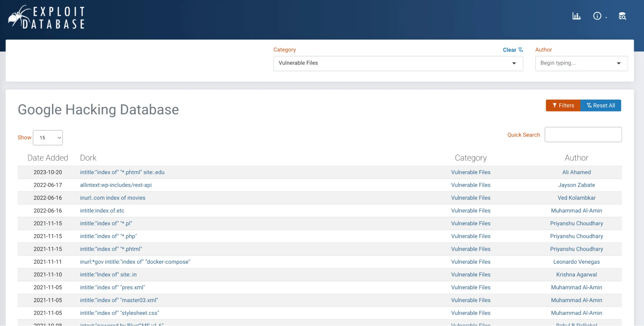Open Muhammad Al-Amin on the index.of.etc row
Viewport: 644px width, 326px height.
[576, 211]
